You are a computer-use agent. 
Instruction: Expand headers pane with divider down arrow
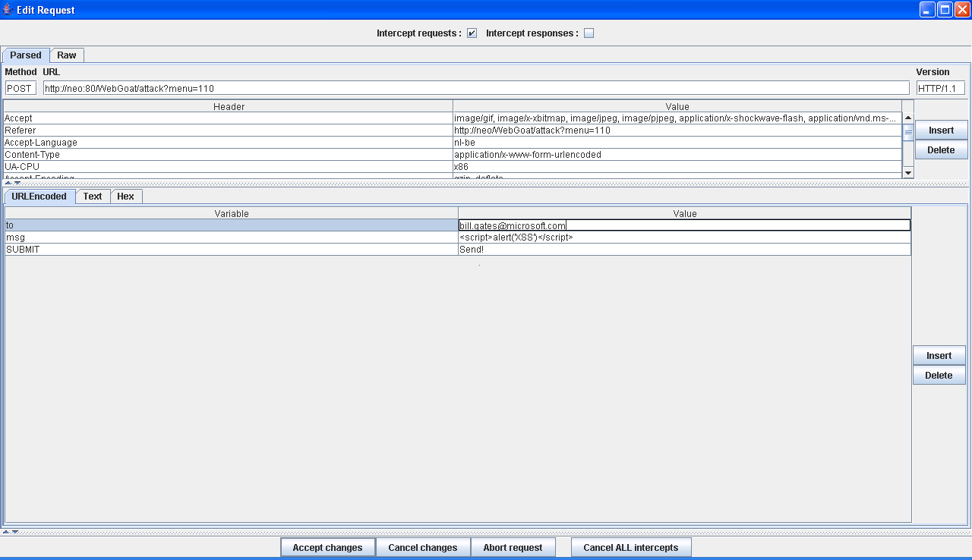coord(17,183)
